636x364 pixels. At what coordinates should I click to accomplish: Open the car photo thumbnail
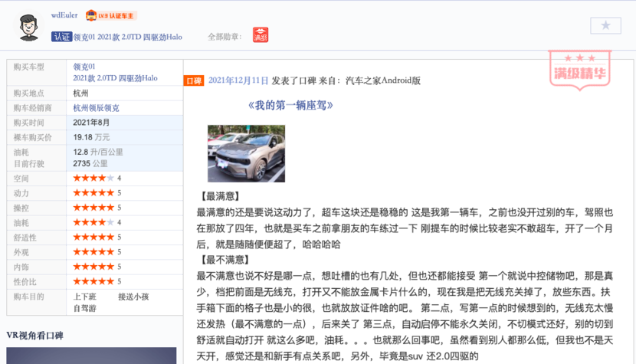coord(246,153)
